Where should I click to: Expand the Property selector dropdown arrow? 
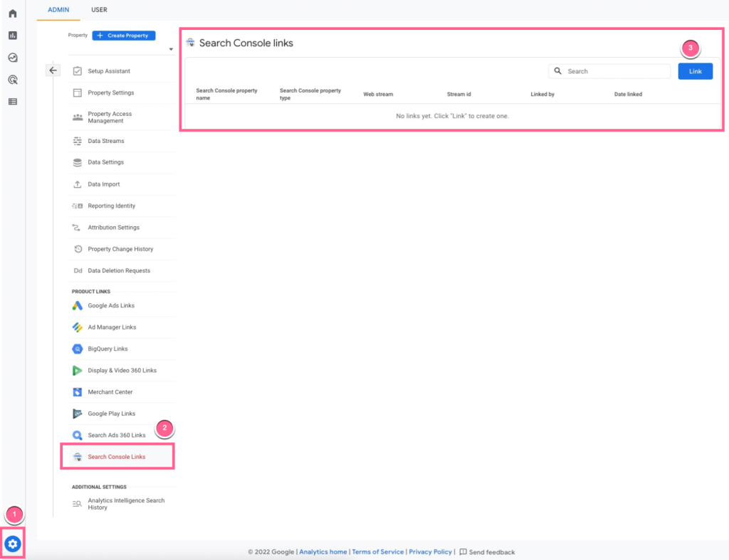pos(171,49)
